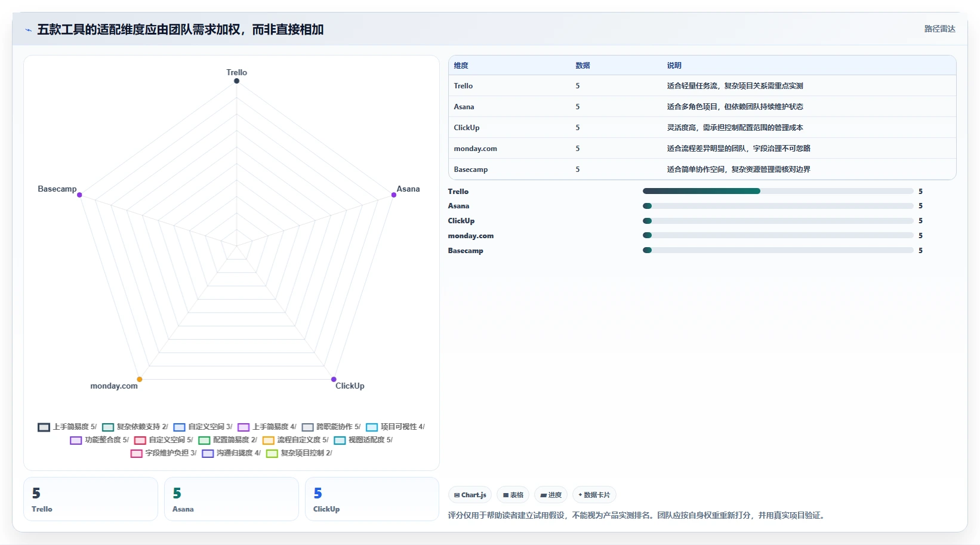Image resolution: width=980 pixels, height=545 pixels.
Task: Click the 数据卡片 chip
Action: tap(594, 495)
